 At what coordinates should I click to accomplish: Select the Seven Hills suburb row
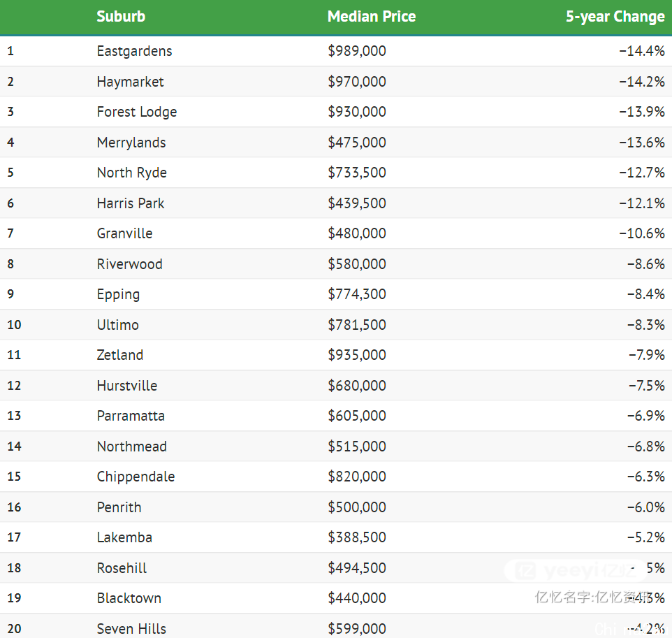336,626
